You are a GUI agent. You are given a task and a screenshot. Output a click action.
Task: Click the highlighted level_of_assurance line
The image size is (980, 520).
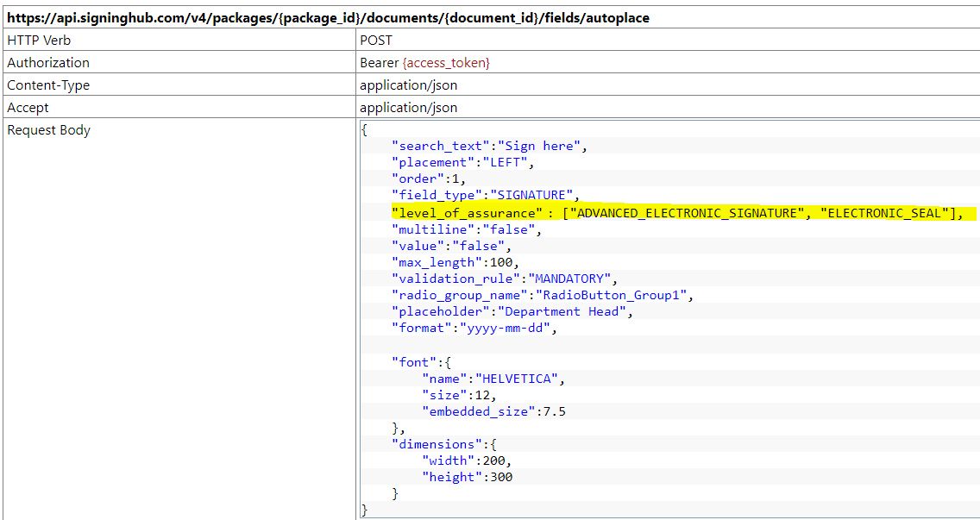[676, 213]
